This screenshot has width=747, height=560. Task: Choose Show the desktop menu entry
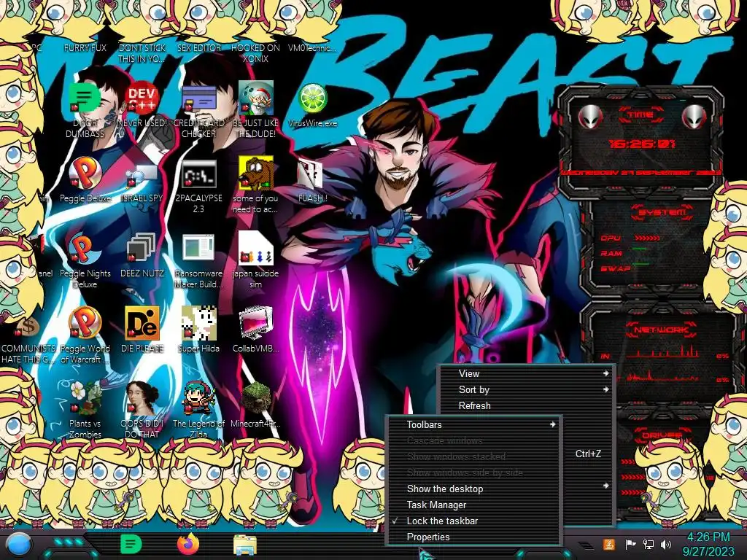click(x=472, y=489)
